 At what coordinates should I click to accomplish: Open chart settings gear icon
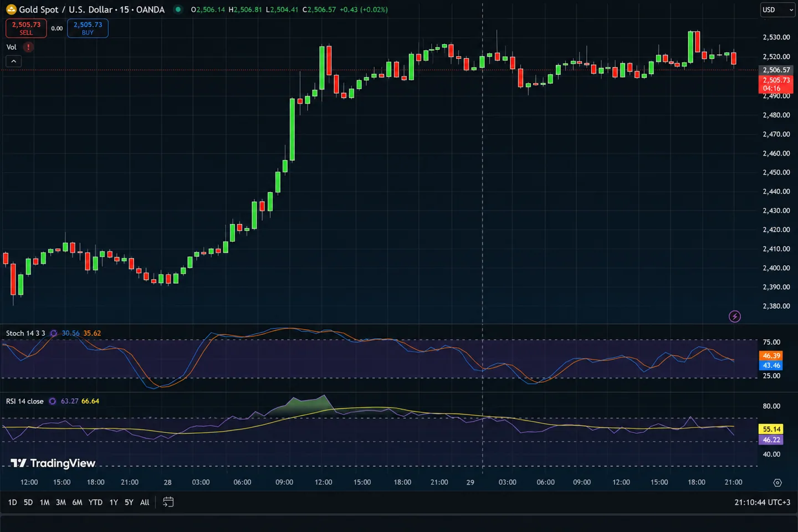tap(777, 483)
